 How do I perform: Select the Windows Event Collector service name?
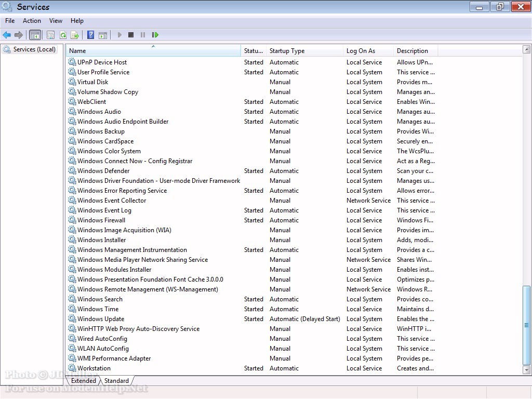[112, 200]
